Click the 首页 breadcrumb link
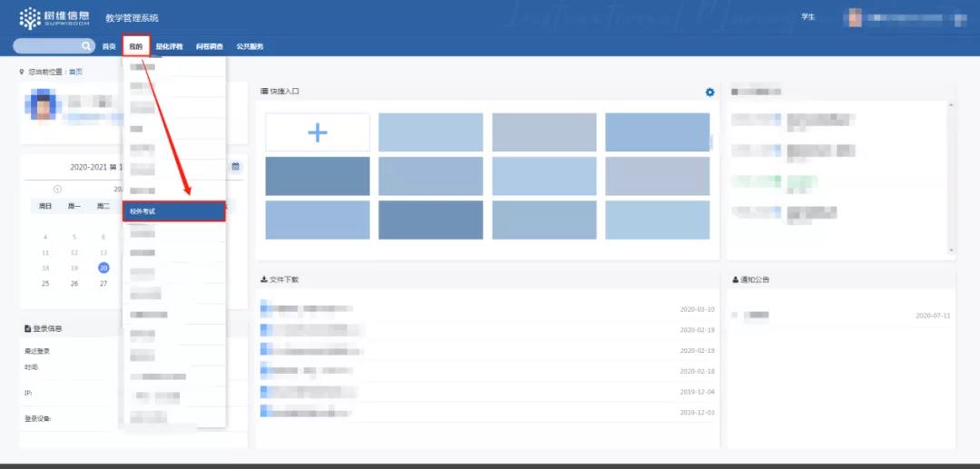 click(75, 72)
